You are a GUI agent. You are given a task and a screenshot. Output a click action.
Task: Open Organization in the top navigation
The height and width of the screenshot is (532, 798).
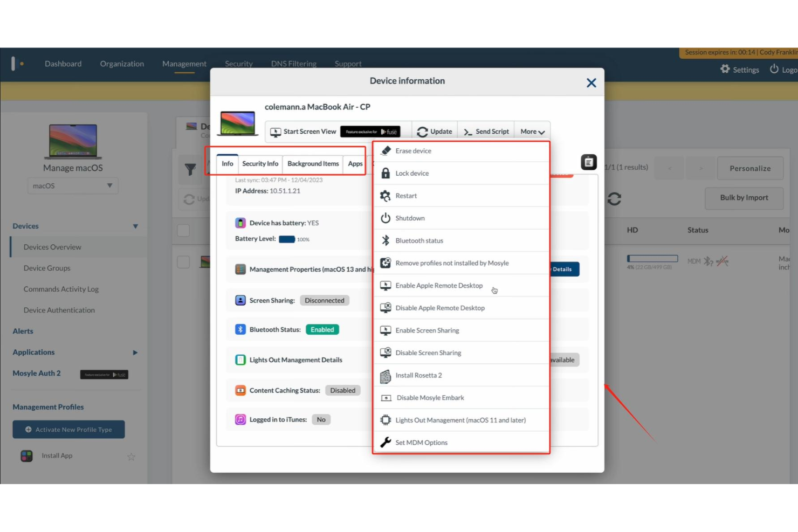pyautogui.click(x=122, y=64)
